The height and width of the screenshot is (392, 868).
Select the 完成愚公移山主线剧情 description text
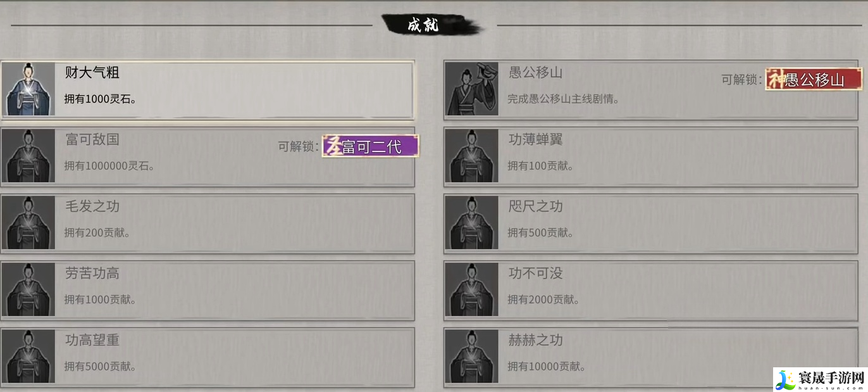tap(563, 99)
